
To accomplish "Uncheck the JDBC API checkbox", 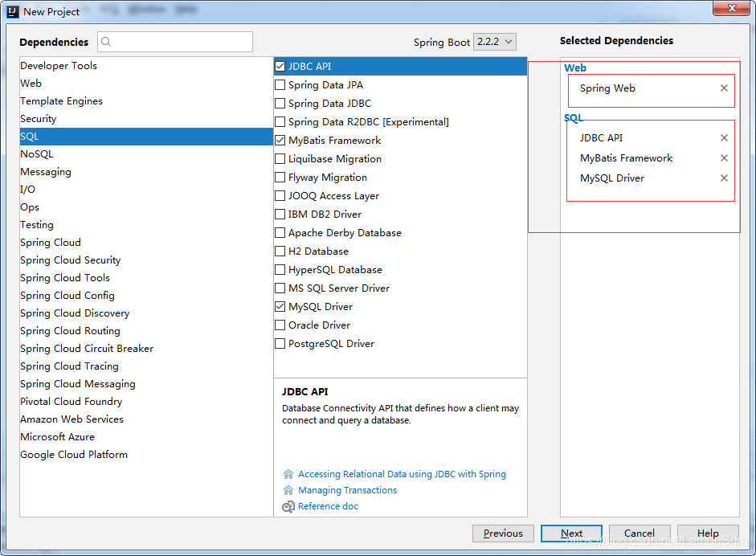I will [x=280, y=67].
